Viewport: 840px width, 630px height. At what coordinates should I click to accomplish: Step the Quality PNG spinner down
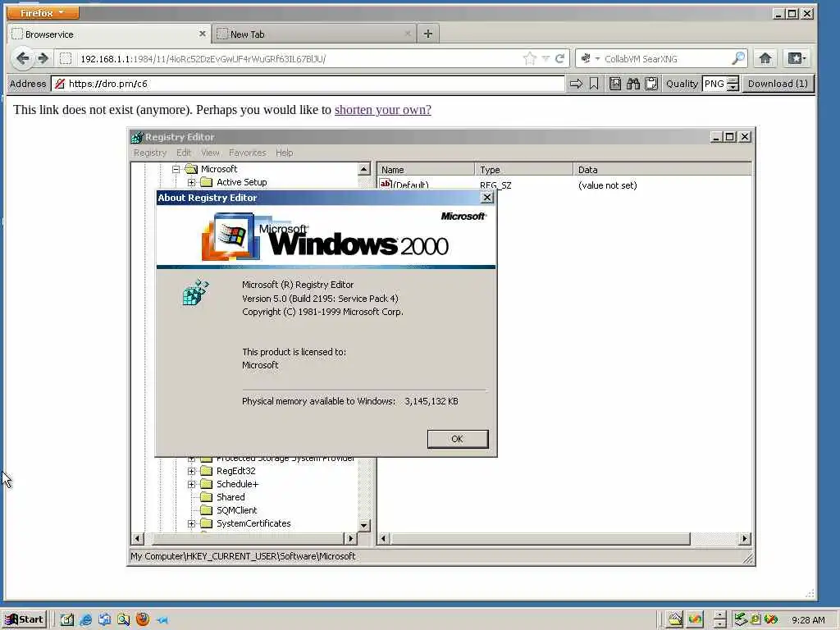tap(733, 87)
